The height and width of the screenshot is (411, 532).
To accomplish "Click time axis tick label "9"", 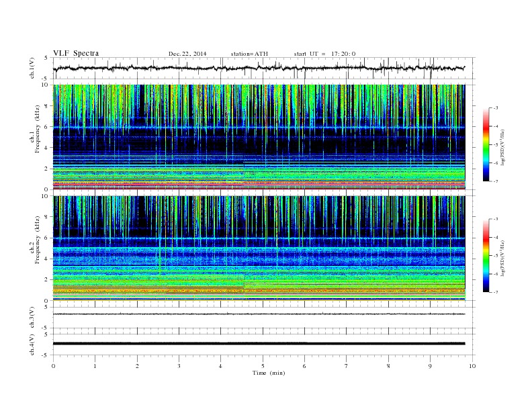I will click(x=430, y=366).
